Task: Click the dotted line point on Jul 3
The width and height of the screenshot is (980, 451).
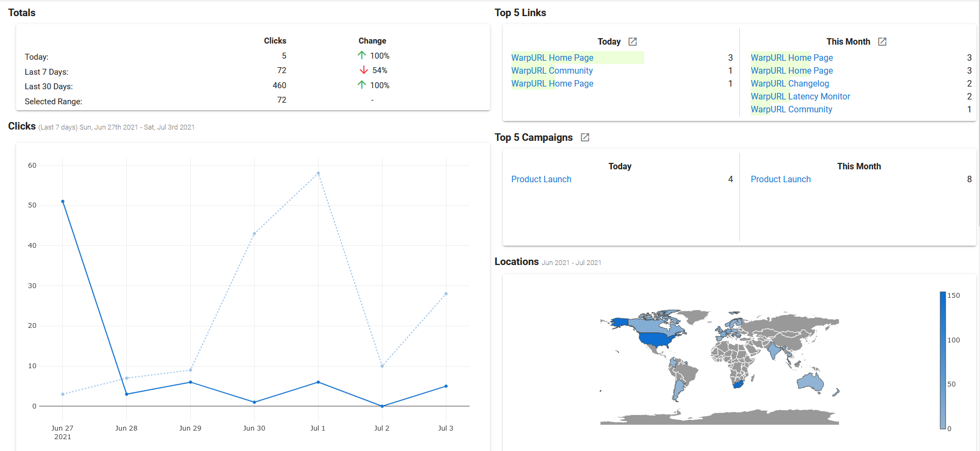Action: [x=446, y=293]
